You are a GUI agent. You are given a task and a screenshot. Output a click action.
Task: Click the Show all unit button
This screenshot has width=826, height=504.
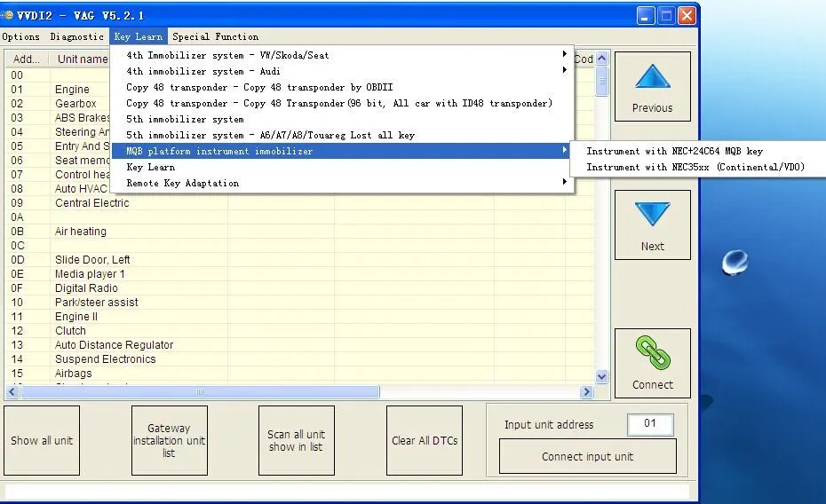tap(42, 440)
